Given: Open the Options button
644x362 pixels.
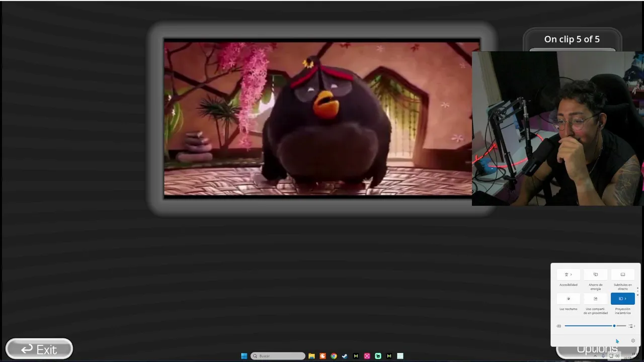Looking at the screenshot, I should [597, 350].
